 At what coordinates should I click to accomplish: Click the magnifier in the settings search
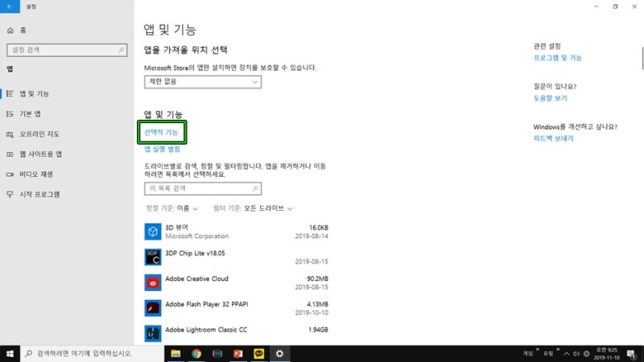[x=122, y=50]
